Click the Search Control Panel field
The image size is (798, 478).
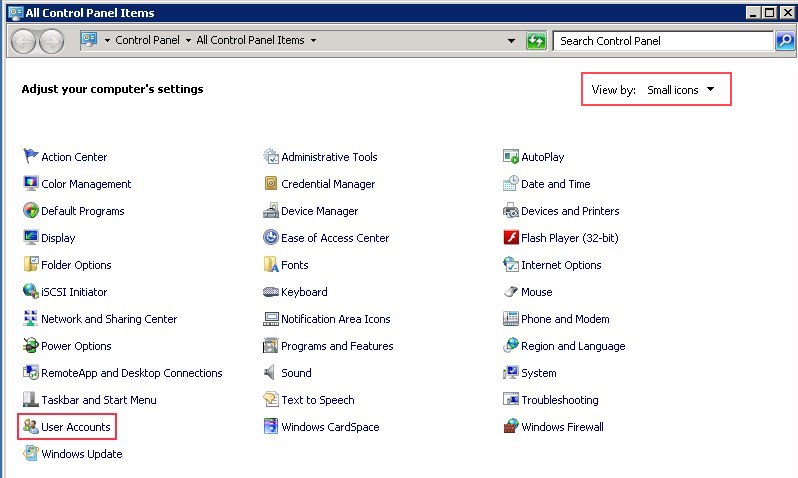click(x=663, y=41)
